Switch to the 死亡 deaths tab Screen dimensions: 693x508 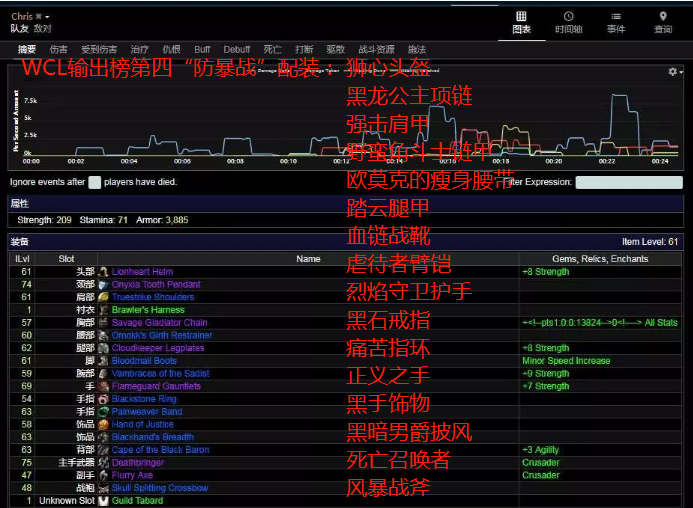click(272, 50)
